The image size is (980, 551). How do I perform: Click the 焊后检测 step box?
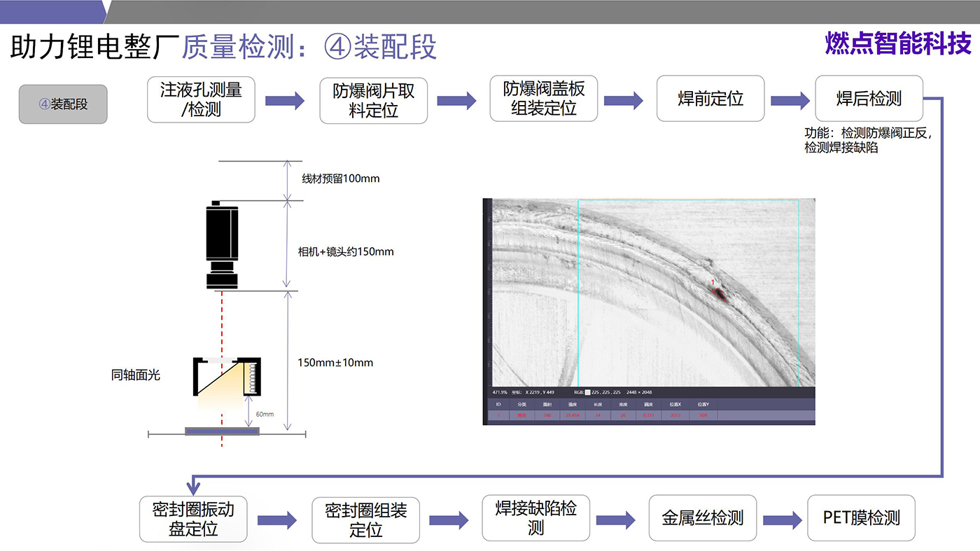(869, 99)
